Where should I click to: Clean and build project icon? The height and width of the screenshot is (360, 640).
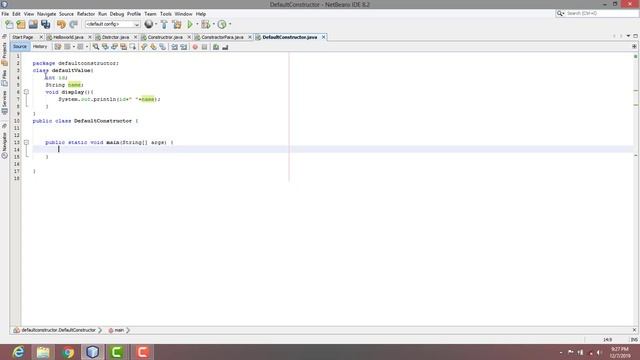click(177, 24)
